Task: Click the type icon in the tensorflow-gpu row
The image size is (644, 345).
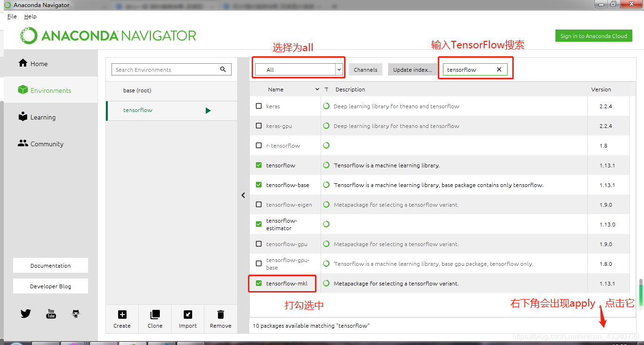Action: (326, 244)
